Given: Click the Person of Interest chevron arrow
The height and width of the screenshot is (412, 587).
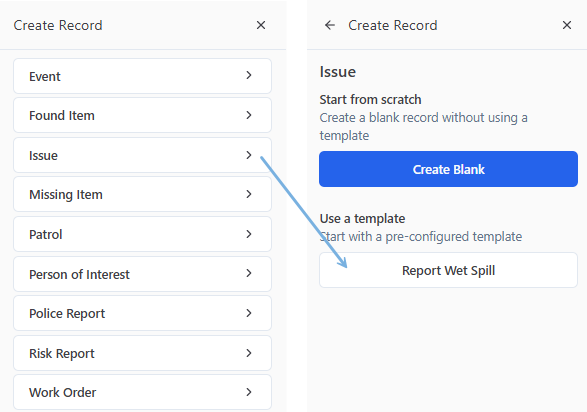Looking at the screenshot, I should click(x=249, y=273).
